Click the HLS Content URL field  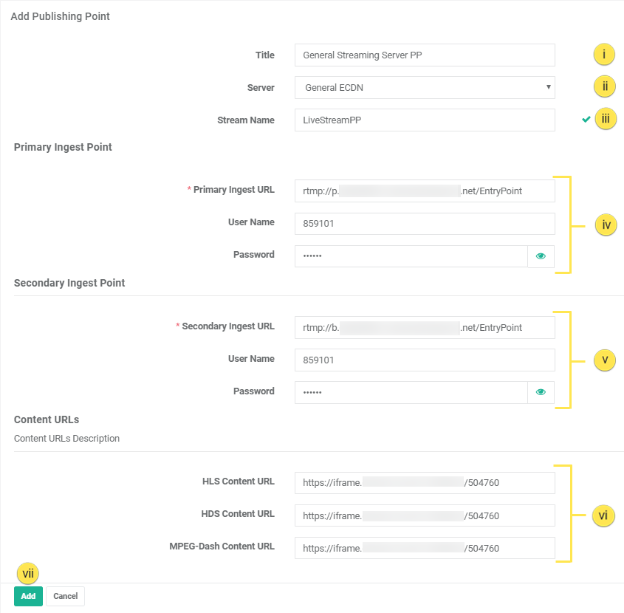pyautogui.click(x=425, y=483)
